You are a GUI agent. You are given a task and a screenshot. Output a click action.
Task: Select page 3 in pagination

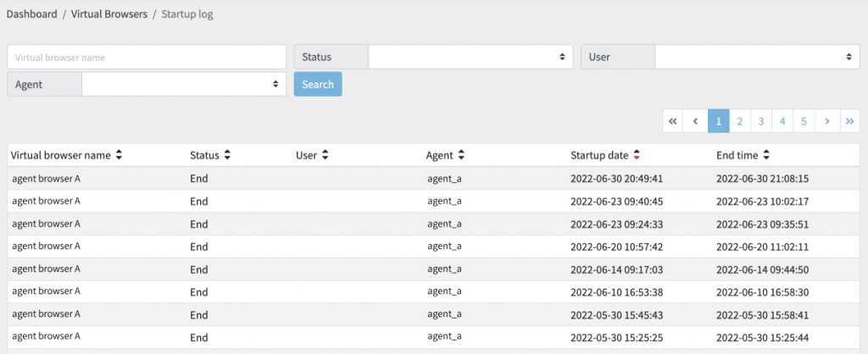[x=761, y=121]
